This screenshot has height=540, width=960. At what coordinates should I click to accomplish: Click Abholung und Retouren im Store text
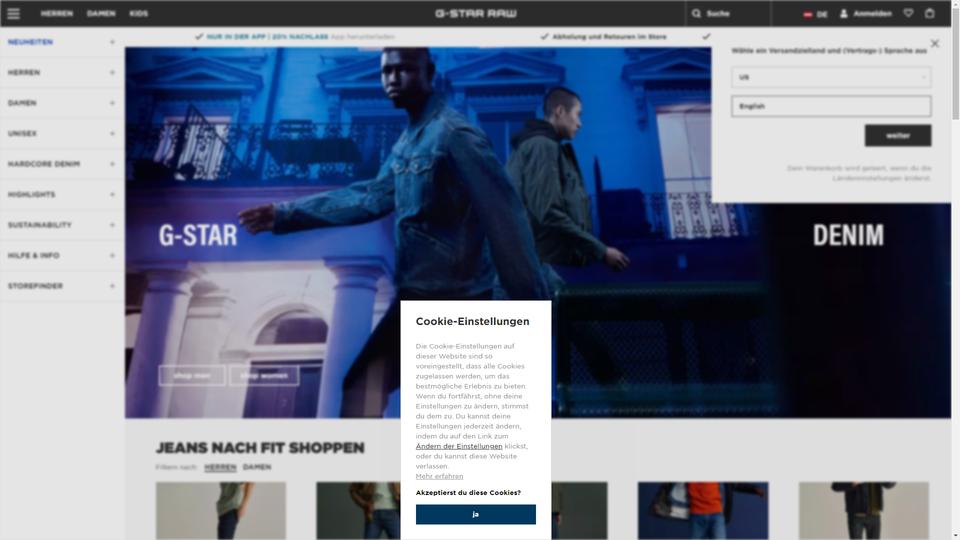pos(609,37)
